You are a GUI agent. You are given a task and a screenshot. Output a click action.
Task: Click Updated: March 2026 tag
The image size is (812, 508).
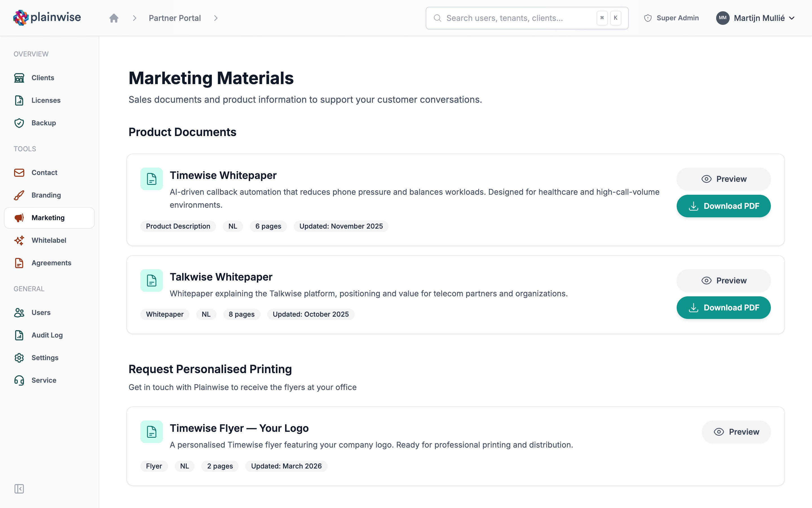coord(286,466)
